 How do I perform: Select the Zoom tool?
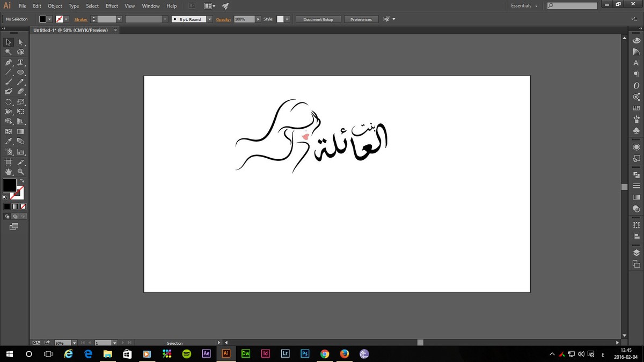(x=20, y=172)
